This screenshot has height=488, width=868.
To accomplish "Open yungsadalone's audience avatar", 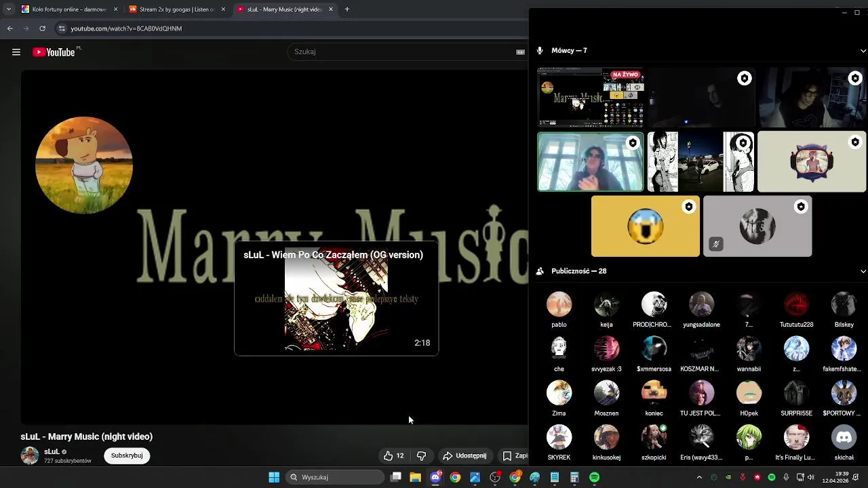I will [x=701, y=305].
